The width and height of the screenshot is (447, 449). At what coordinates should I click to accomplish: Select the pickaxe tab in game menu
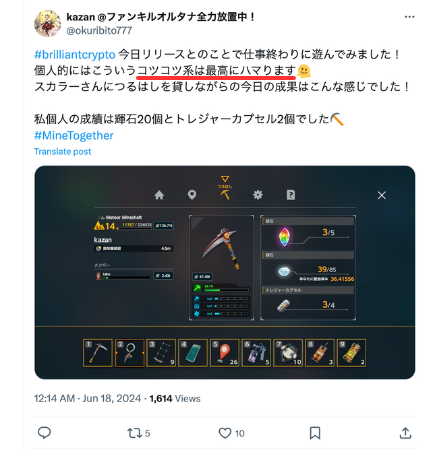(x=225, y=193)
